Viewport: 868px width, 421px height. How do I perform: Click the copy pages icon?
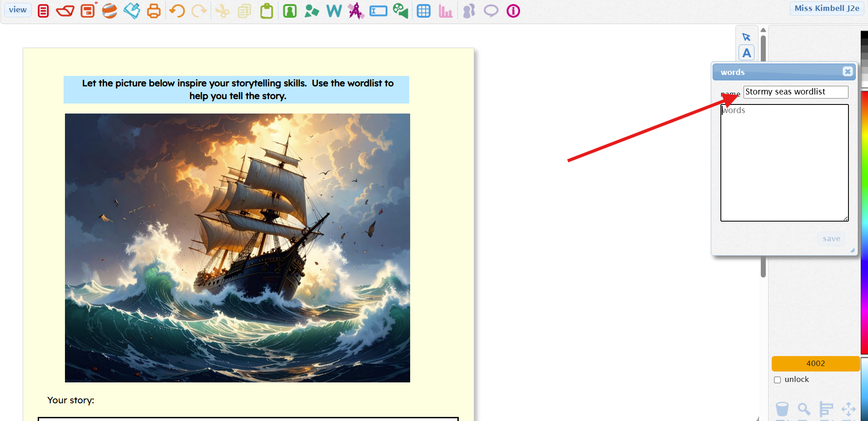pos(244,11)
